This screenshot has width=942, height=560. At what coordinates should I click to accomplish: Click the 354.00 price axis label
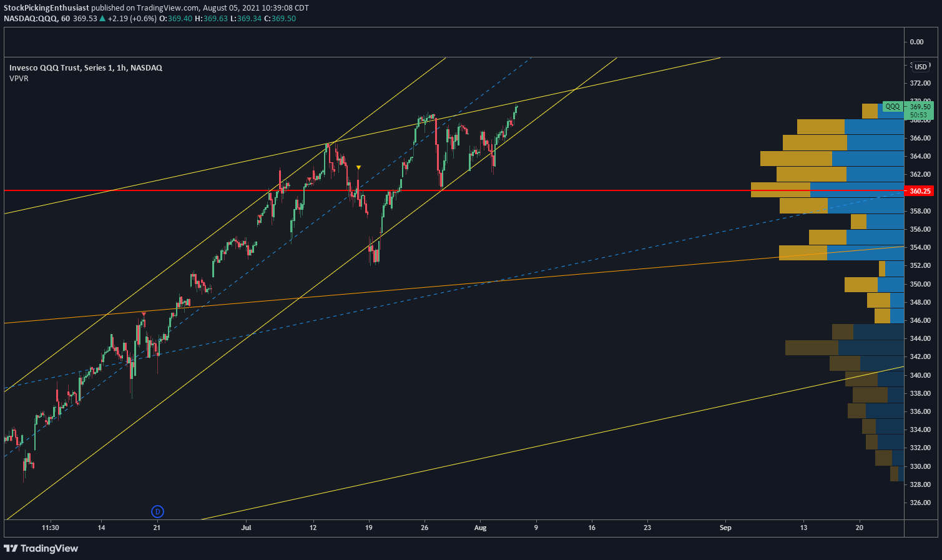920,247
